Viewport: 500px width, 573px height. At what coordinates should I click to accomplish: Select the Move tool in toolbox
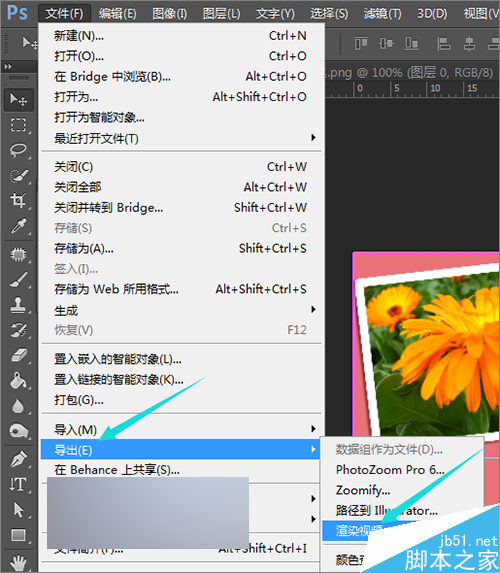[18, 99]
